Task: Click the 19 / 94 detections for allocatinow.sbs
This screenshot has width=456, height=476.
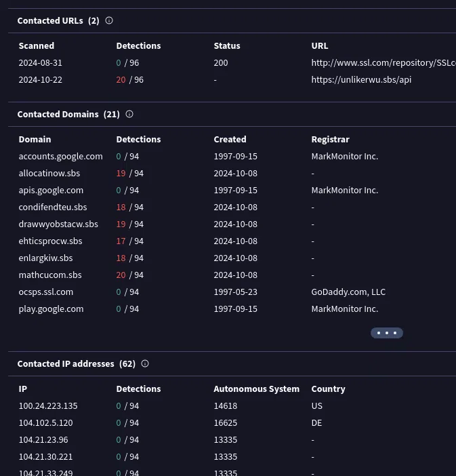Action: (x=130, y=174)
